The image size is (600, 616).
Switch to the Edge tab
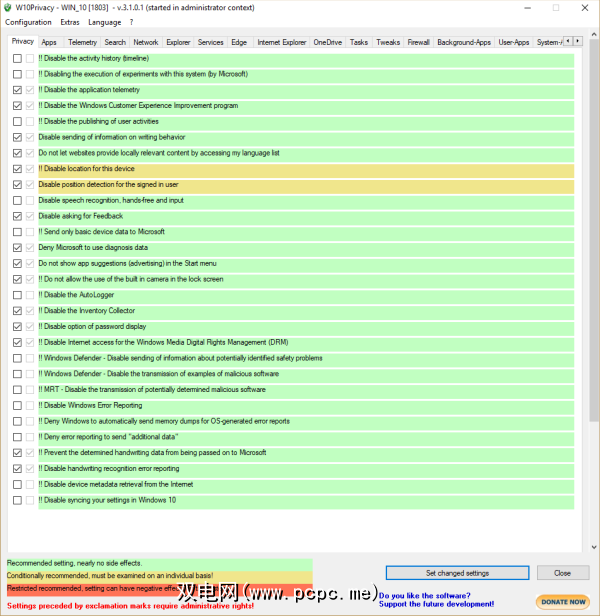coord(239,42)
